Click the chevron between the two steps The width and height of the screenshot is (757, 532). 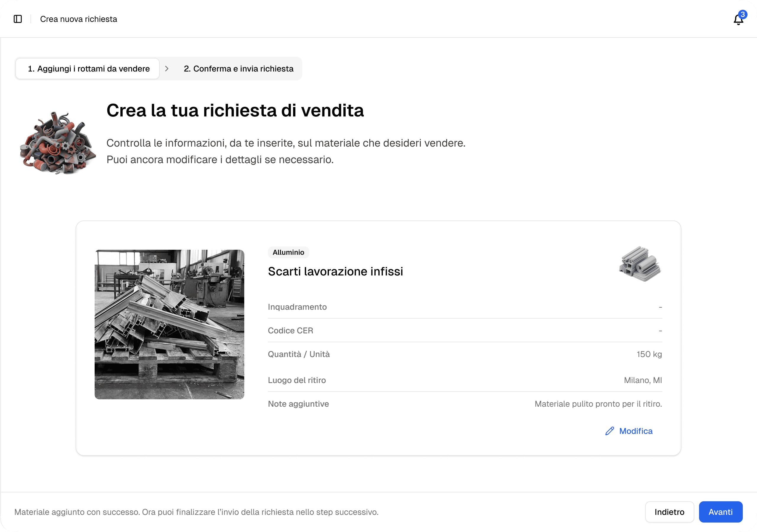[x=167, y=69]
